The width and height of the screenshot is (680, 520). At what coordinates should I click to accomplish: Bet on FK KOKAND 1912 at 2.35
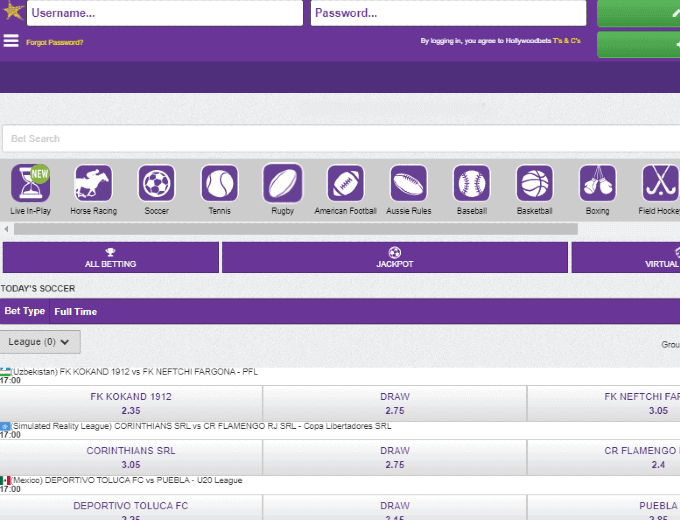click(131, 403)
